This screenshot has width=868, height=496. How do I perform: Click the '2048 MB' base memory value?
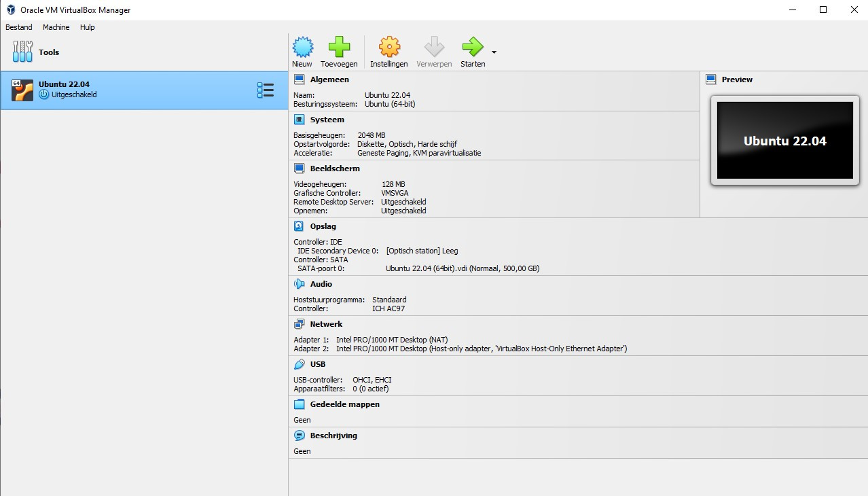coord(372,135)
